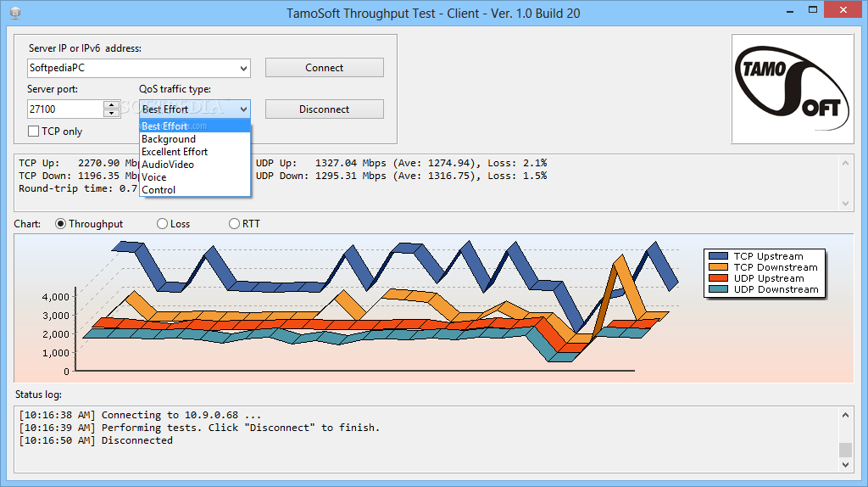Click the results panel scroll down arrow
This screenshot has width=868, height=487.
point(845,204)
